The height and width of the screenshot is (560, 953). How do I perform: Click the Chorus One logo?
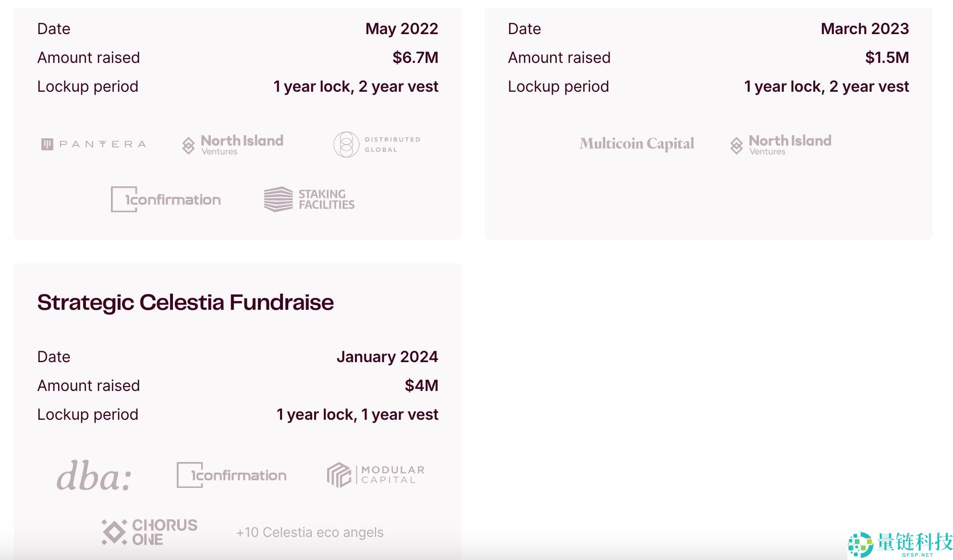coord(149,532)
